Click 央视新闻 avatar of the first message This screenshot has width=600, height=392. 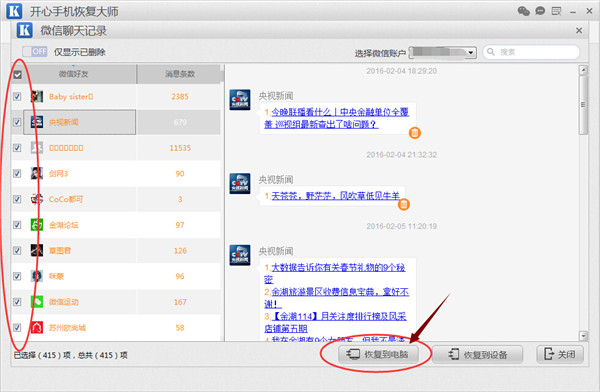coord(240,100)
